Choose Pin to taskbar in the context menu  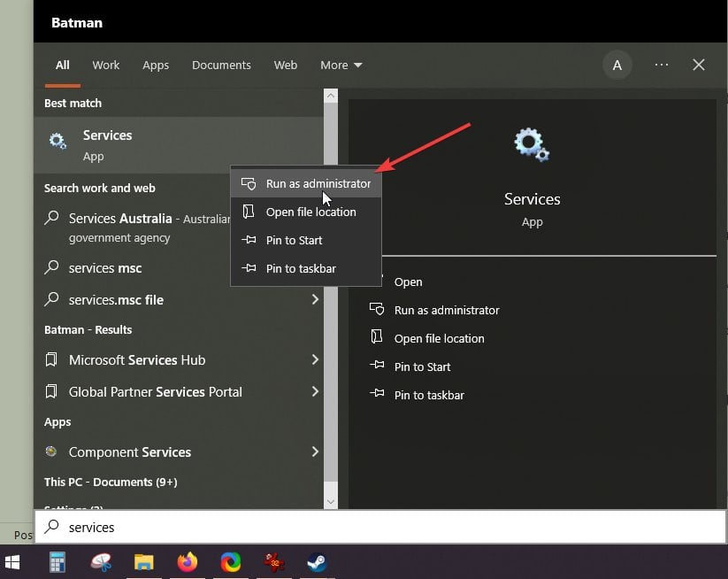(x=306, y=268)
